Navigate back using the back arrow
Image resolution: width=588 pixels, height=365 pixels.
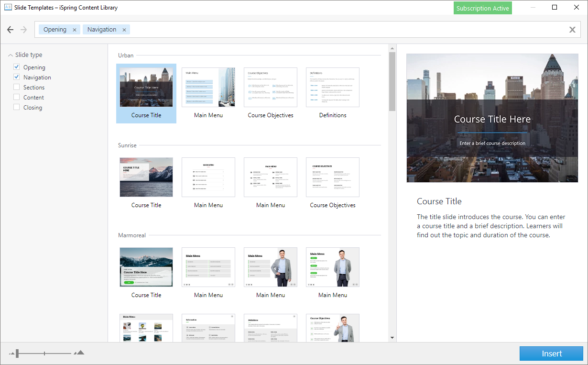[10, 29]
